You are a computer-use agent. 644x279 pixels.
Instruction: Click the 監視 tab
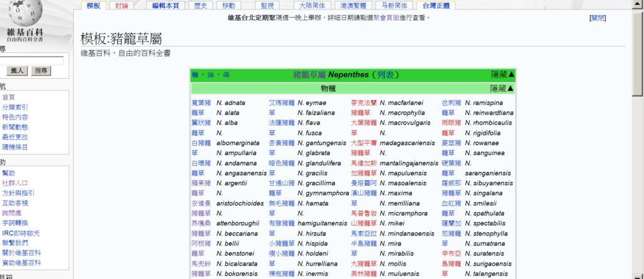(x=267, y=6)
